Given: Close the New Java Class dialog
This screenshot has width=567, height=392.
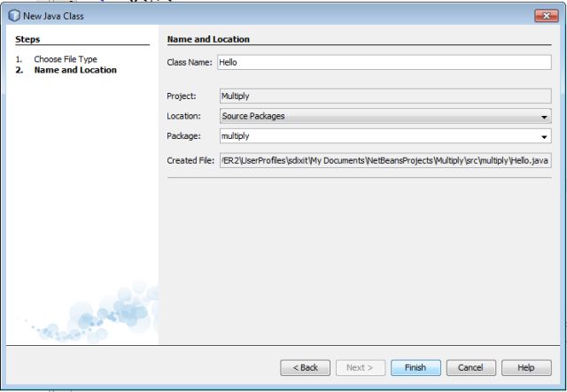Looking at the screenshot, I should coord(546,16).
